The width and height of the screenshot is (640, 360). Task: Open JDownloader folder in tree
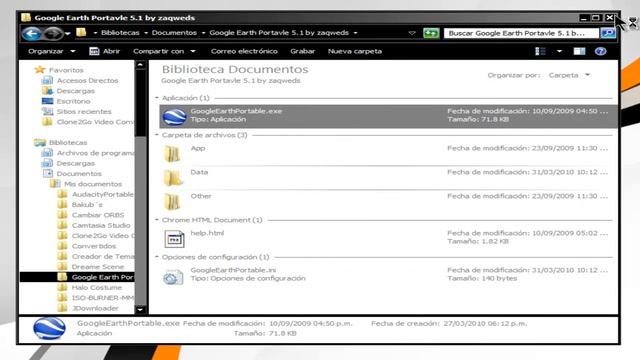click(95, 308)
